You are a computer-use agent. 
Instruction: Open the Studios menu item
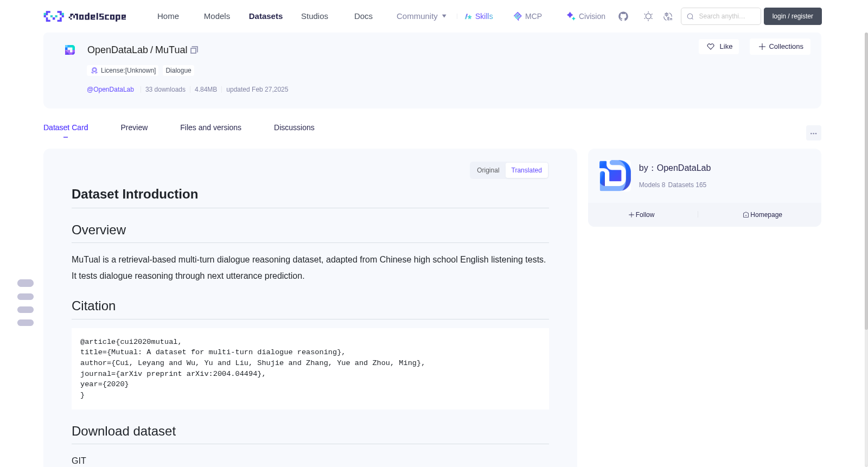pos(315,16)
